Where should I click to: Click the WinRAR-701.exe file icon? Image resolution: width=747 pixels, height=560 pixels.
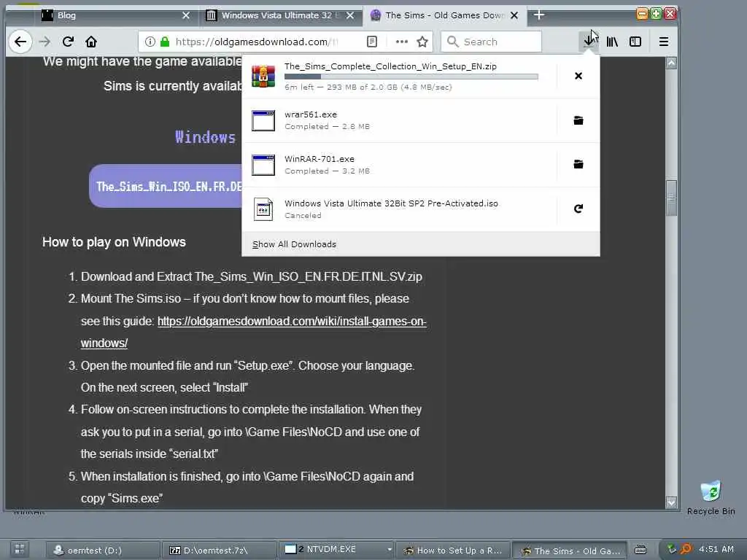pyautogui.click(x=263, y=165)
